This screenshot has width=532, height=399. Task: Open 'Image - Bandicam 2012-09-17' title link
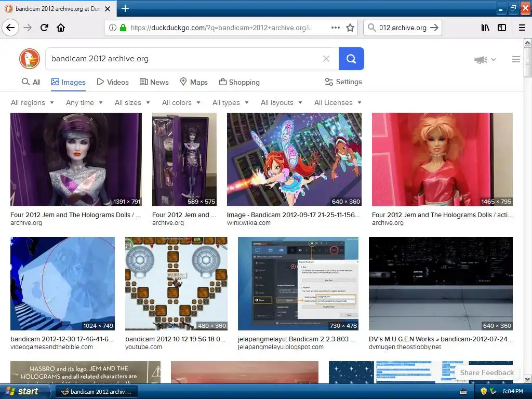point(294,215)
